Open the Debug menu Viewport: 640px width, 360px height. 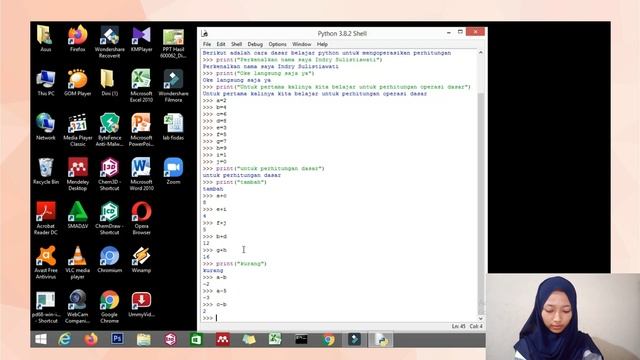pos(255,44)
